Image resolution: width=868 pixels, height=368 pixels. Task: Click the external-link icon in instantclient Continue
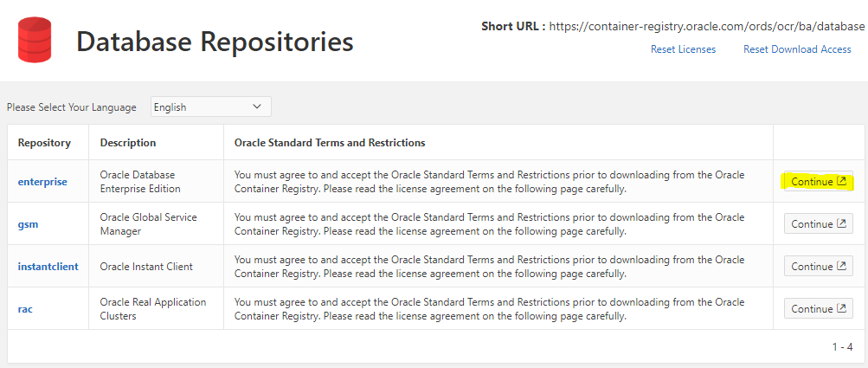pyautogui.click(x=841, y=267)
